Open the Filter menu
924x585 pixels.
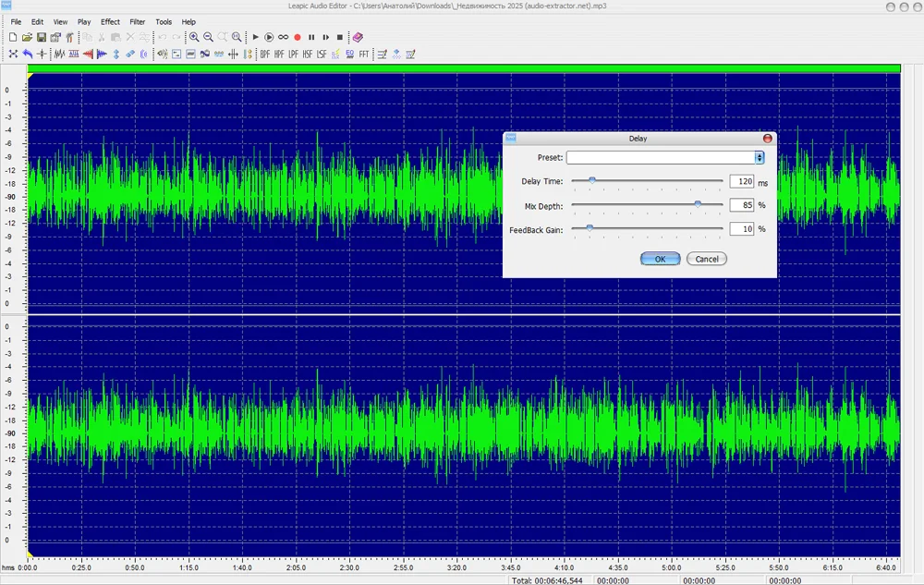click(x=137, y=21)
